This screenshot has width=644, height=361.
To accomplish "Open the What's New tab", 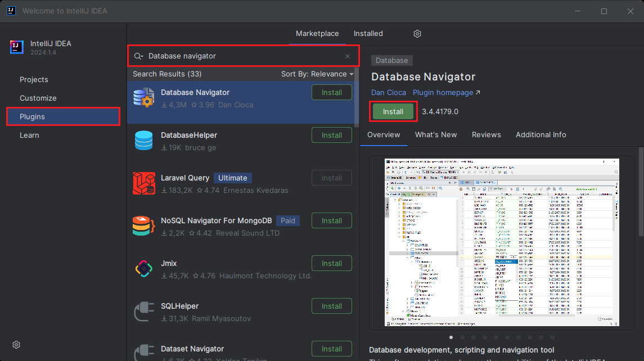I will click(x=436, y=134).
